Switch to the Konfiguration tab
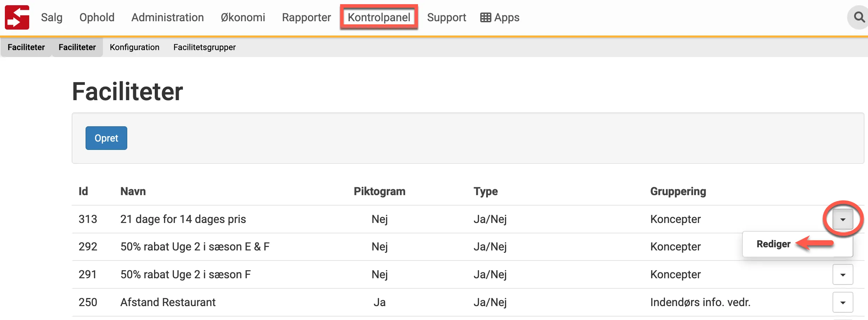 tap(135, 47)
